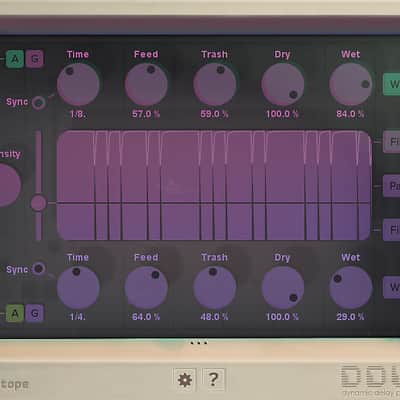Click the upper Feed knob

(146, 84)
